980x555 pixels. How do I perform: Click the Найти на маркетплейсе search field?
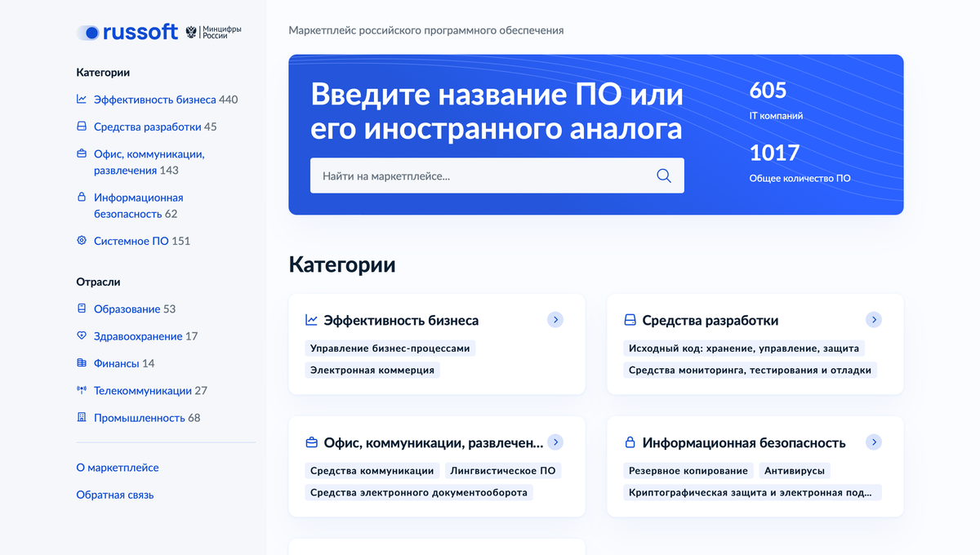point(497,175)
